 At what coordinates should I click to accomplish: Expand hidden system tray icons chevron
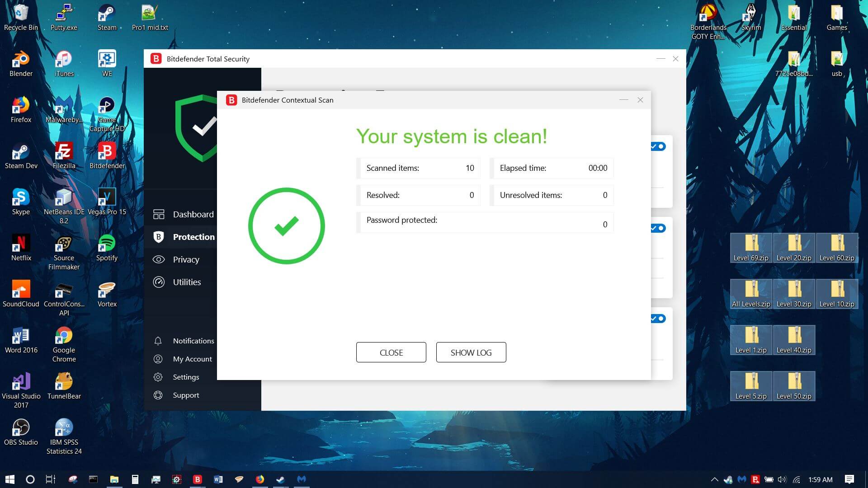tap(714, 479)
